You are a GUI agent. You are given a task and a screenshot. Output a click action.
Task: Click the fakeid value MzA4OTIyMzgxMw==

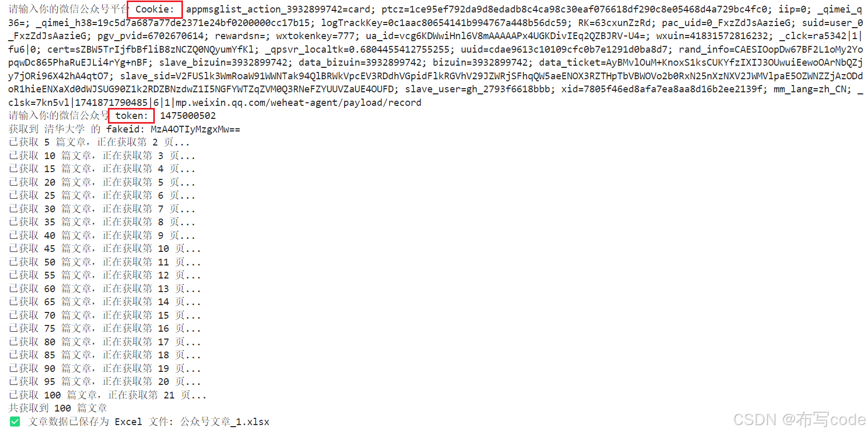click(x=195, y=129)
